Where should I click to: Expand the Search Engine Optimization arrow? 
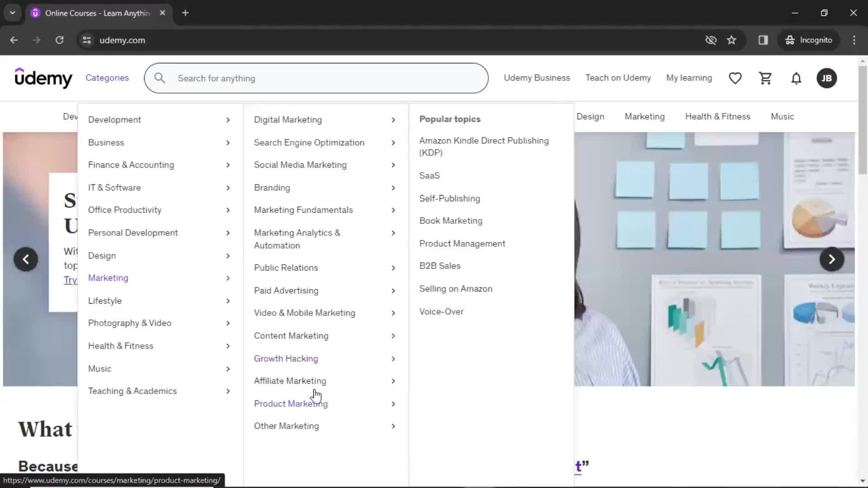pyautogui.click(x=393, y=143)
